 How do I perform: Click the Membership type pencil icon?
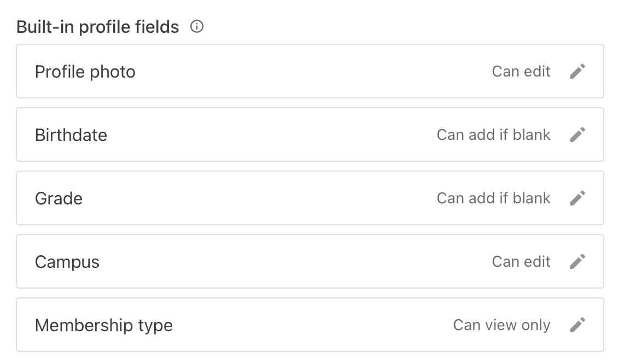pos(578,325)
